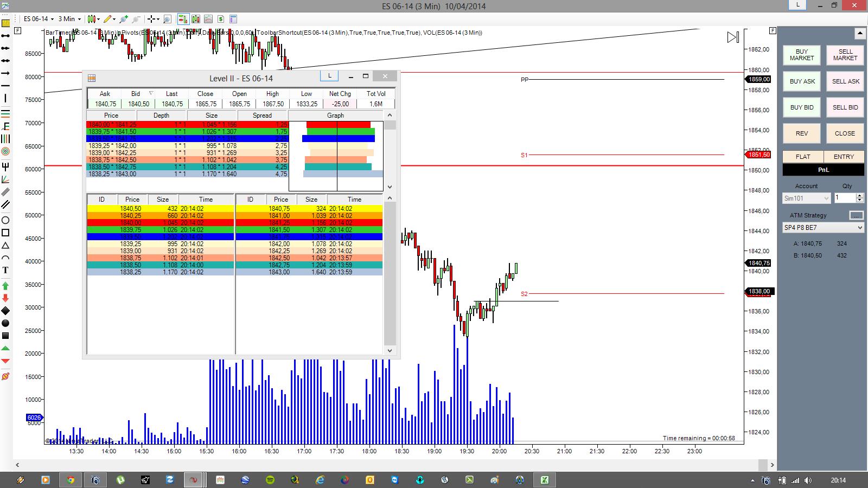Pick the ray (arrow line) drawing tool
Image resolution: width=868 pixels, height=488 pixels.
tap(5, 73)
